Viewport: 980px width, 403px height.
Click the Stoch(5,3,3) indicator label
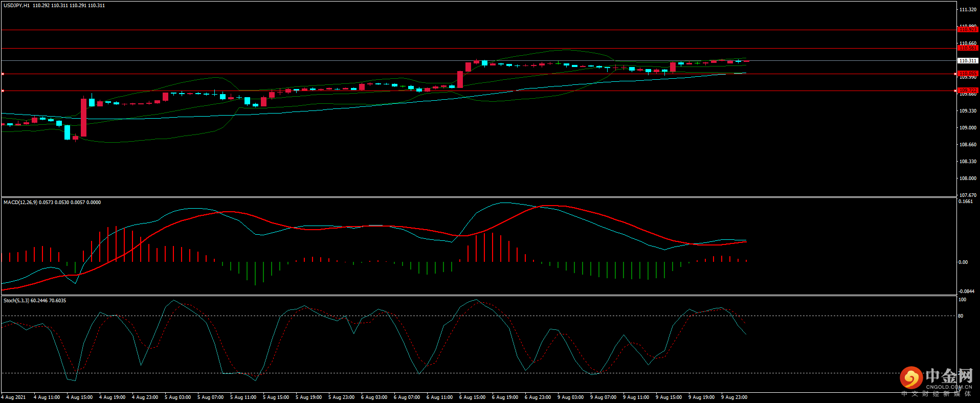pos(16,301)
